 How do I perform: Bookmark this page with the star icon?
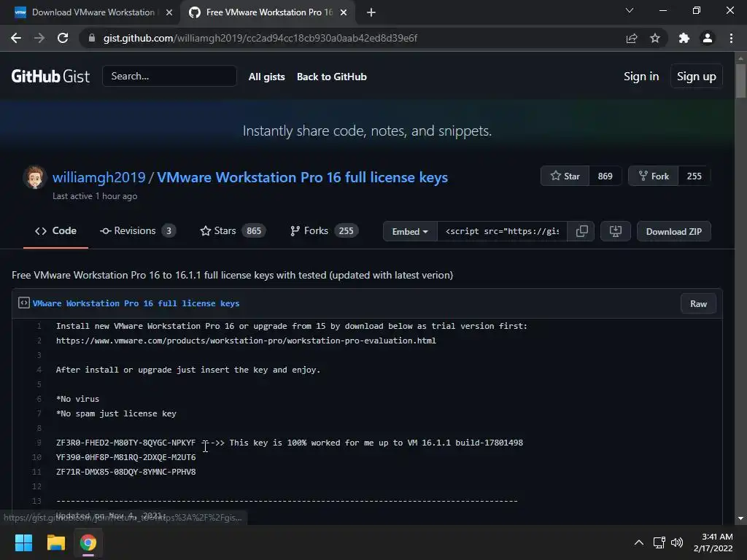click(x=655, y=38)
